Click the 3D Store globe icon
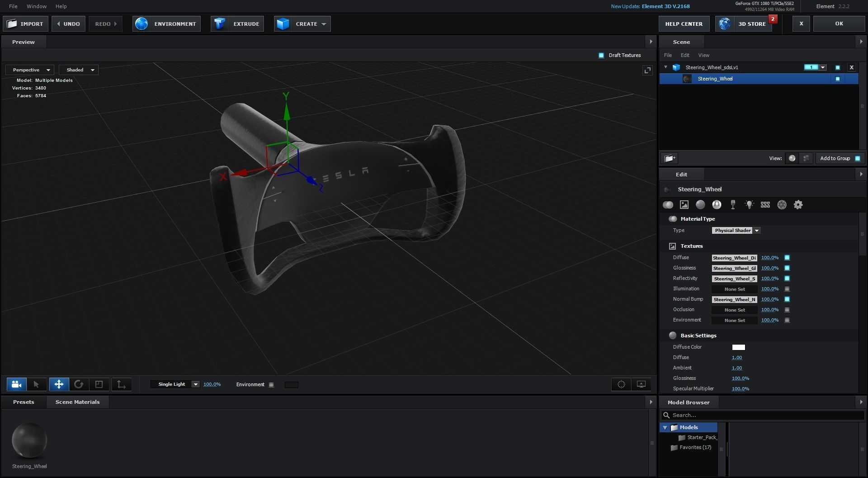 tap(725, 24)
